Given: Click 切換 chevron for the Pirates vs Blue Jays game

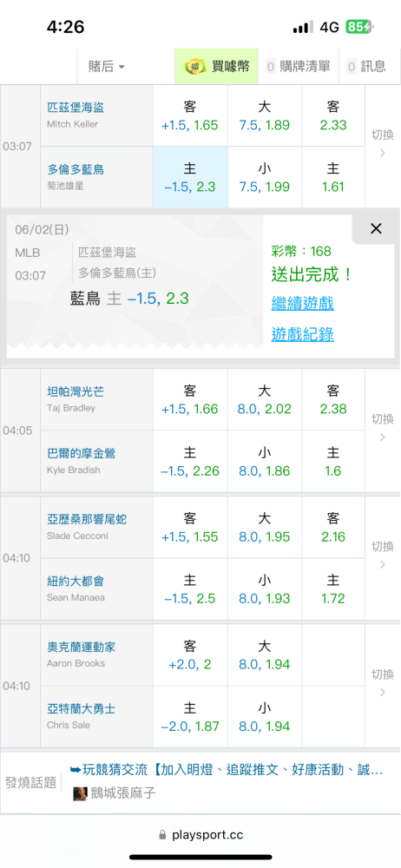Looking at the screenshot, I should coord(382,143).
